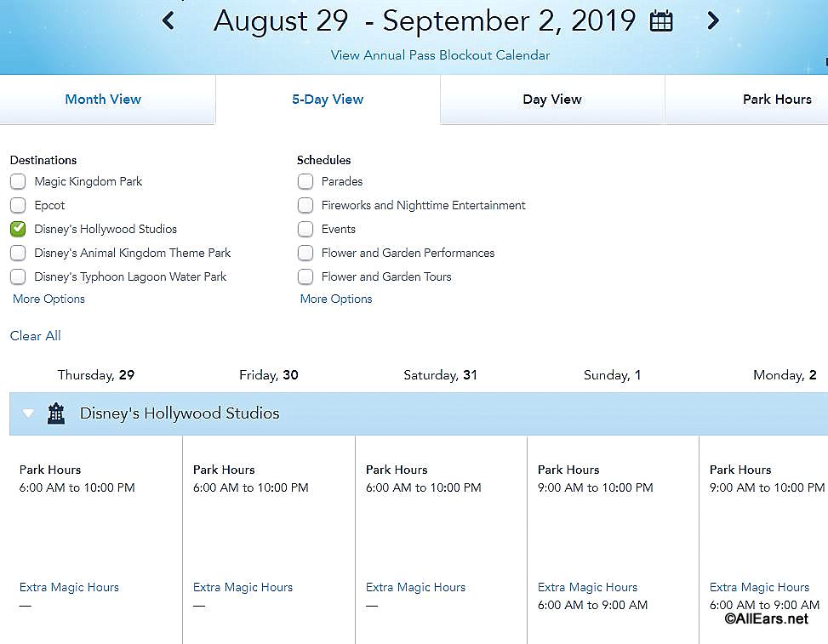Open View Annual Pass Blockout Calendar link
This screenshot has height=644, width=828.
pyautogui.click(x=441, y=55)
